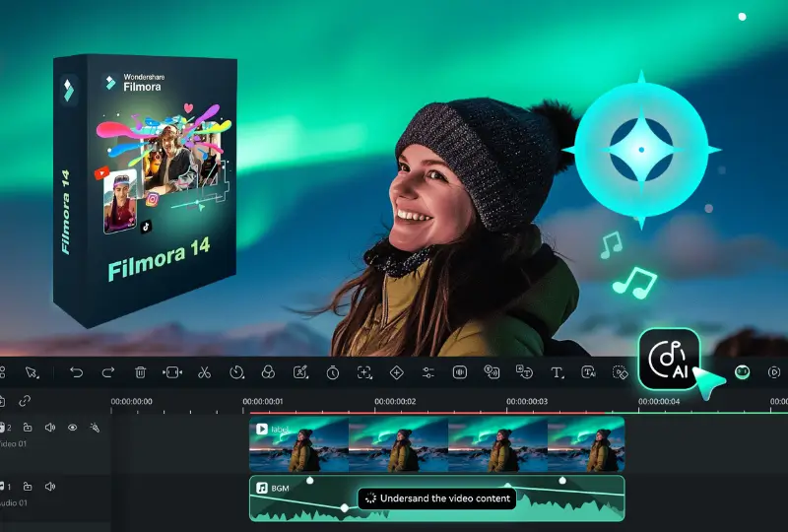Open the AI text tool icon
Image resolution: width=788 pixels, height=532 pixels.
pyautogui.click(x=588, y=372)
